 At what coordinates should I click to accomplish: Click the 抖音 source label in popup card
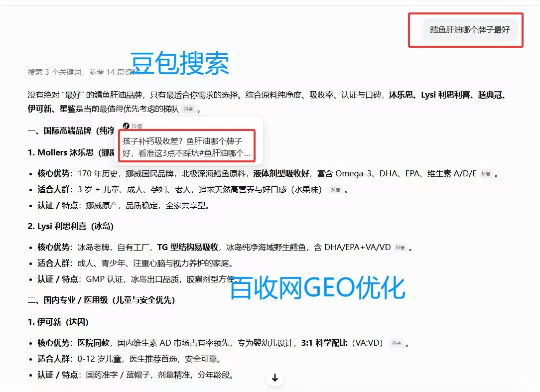136,126
